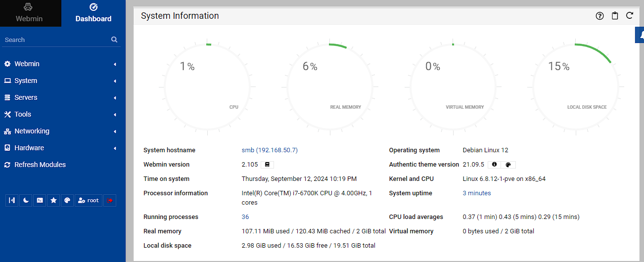Open theme configuration palette in sidebar
This screenshot has width=644, height=262.
(x=67, y=200)
